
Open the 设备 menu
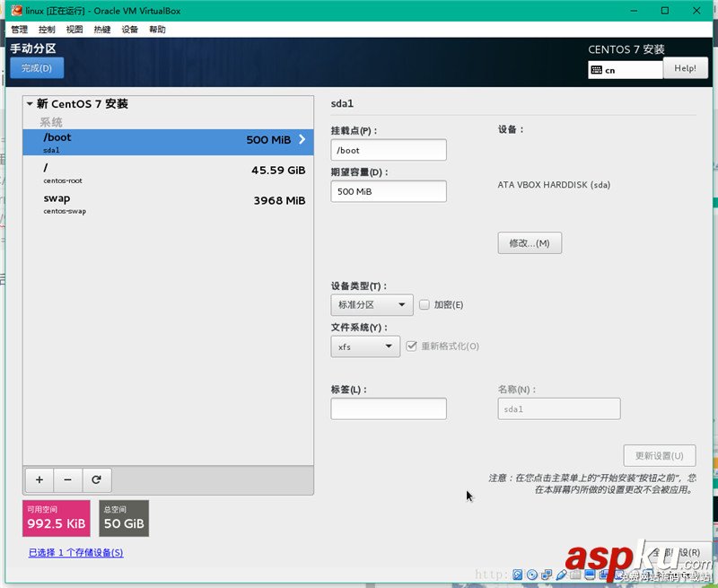click(129, 30)
